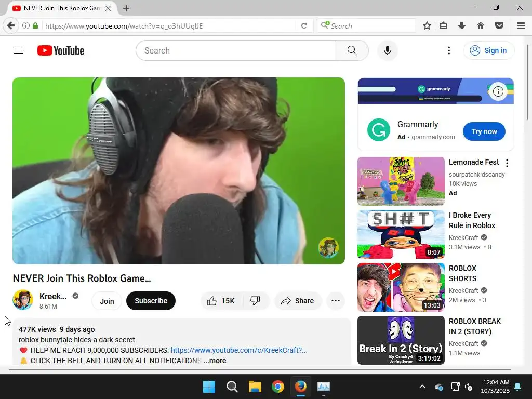Click the Firefox URL address field

[170, 26]
